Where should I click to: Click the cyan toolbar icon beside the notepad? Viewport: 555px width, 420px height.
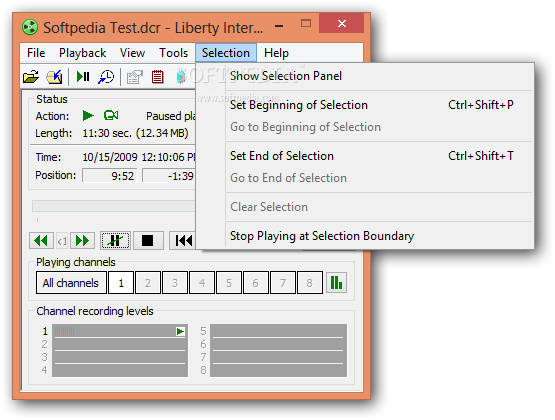[181, 76]
